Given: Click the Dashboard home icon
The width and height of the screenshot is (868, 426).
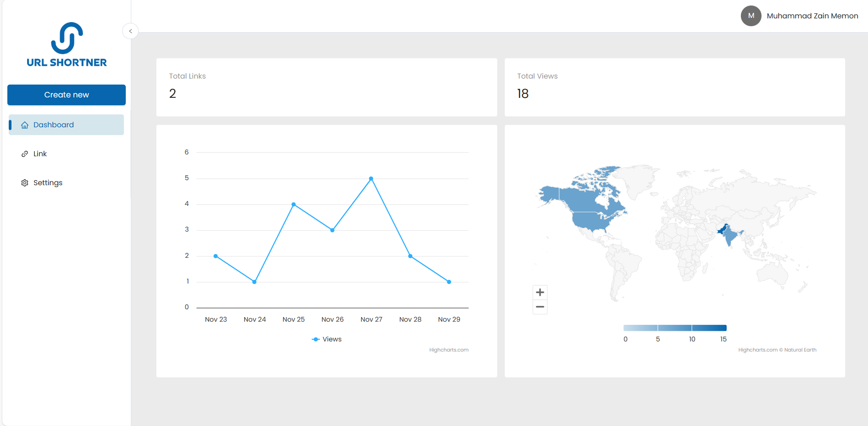Looking at the screenshot, I should point(25,125).
